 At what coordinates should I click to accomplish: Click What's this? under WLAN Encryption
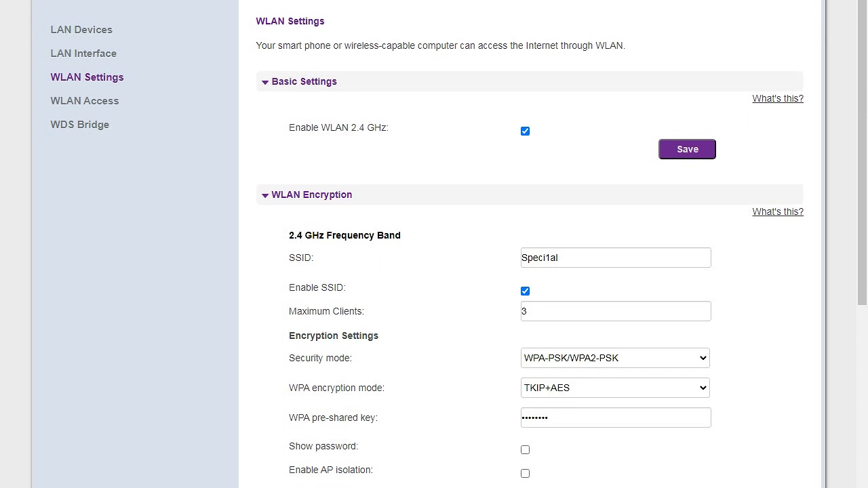point(778,211)
